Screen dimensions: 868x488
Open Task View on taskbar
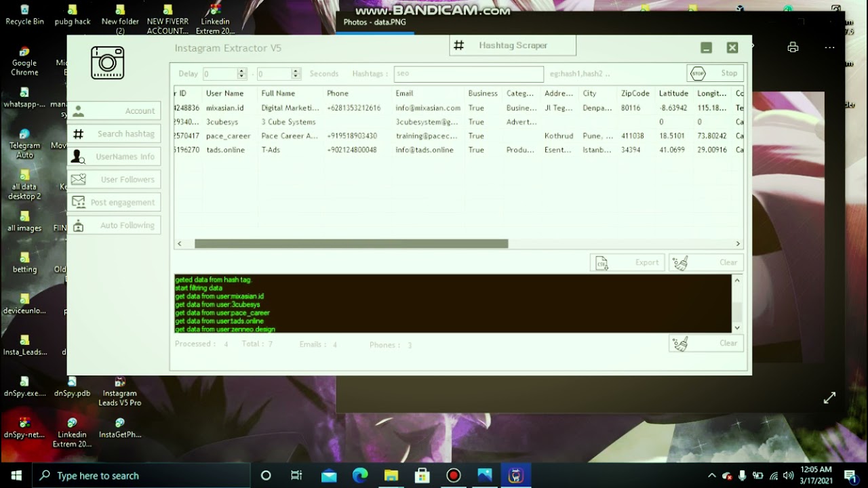click(x=296, y=476)
